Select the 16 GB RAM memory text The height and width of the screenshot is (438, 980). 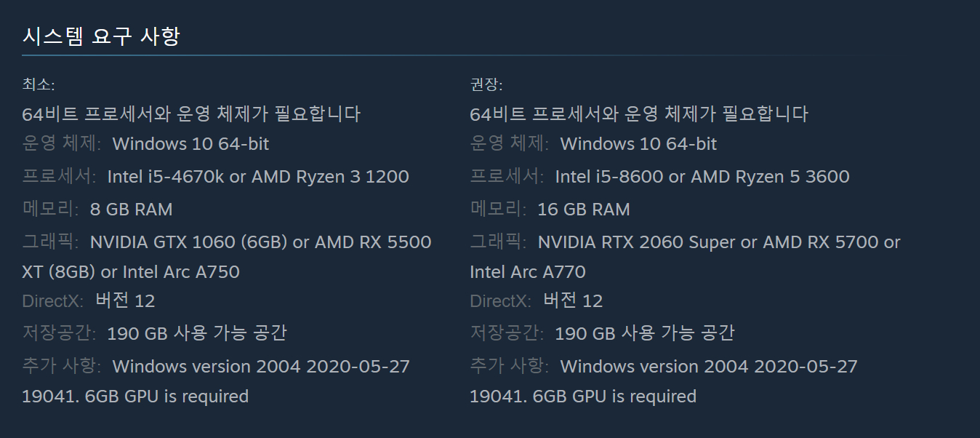pyautogui.click(x=584, y=210)
